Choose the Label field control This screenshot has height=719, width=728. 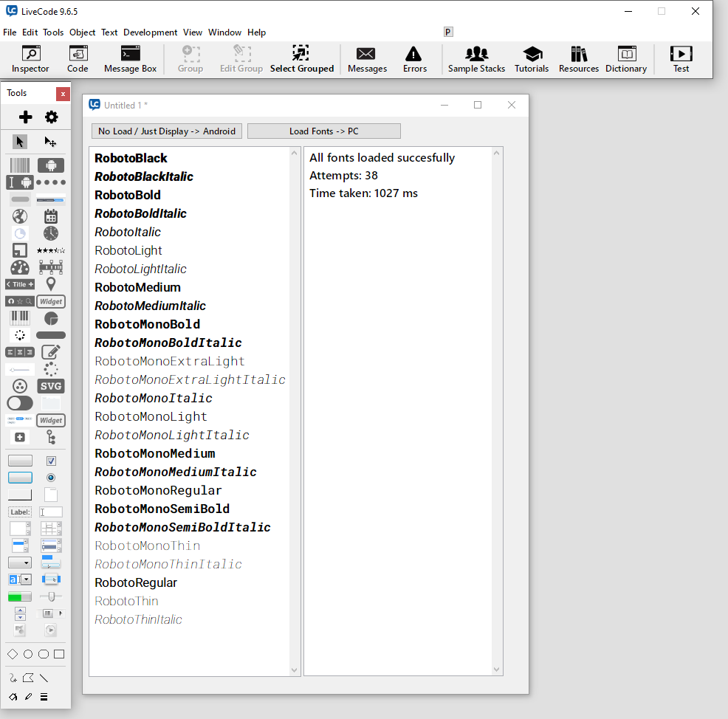20,512
